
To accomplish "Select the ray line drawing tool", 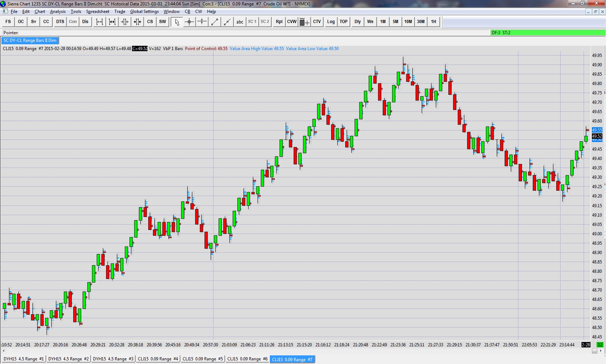I will point(227,22).
